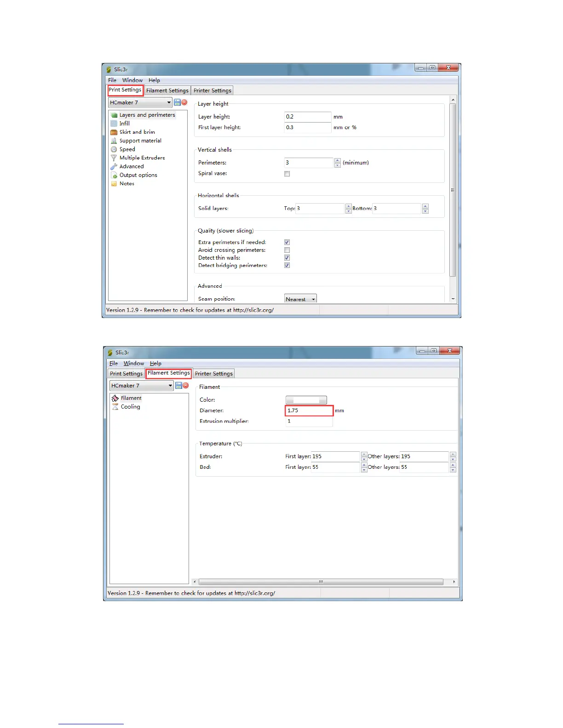Switch to Print Settings tab in top window
This screenshot has height=728, width=563.
pyautogui.click(x=125, y=90)
